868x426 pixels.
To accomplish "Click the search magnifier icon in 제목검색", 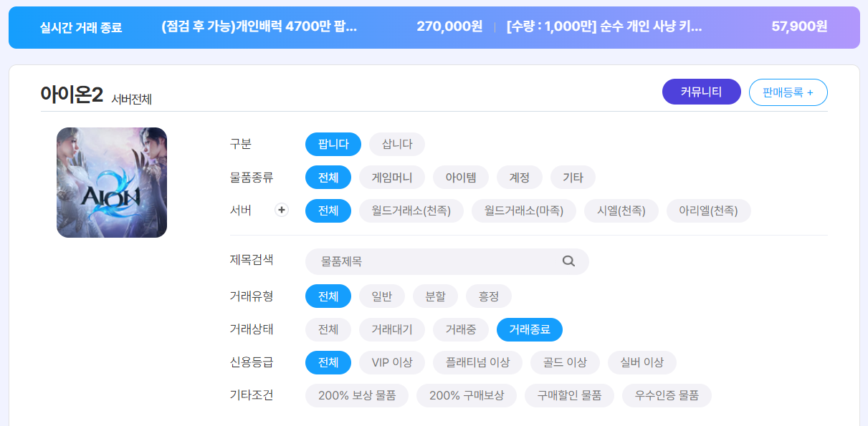I will coord(568,261).
